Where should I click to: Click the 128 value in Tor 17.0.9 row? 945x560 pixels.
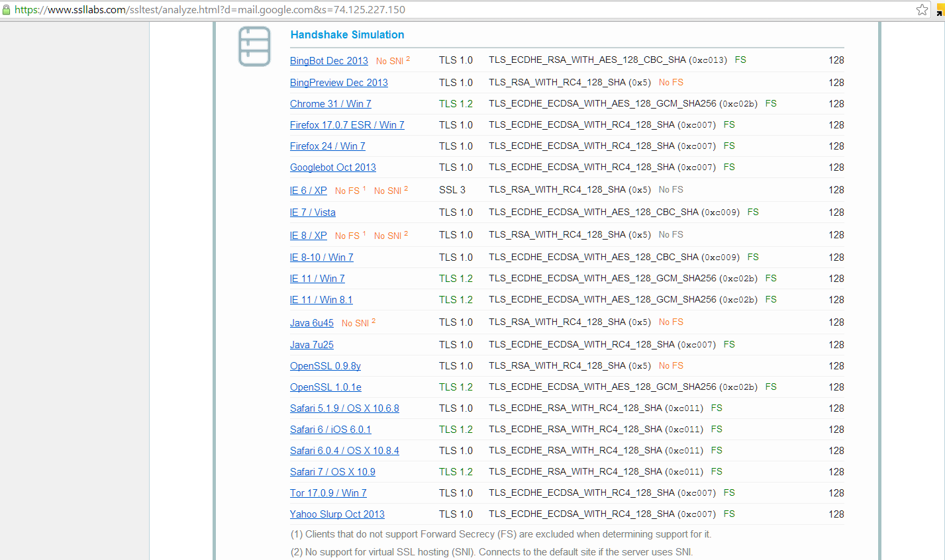pos(836,493)
